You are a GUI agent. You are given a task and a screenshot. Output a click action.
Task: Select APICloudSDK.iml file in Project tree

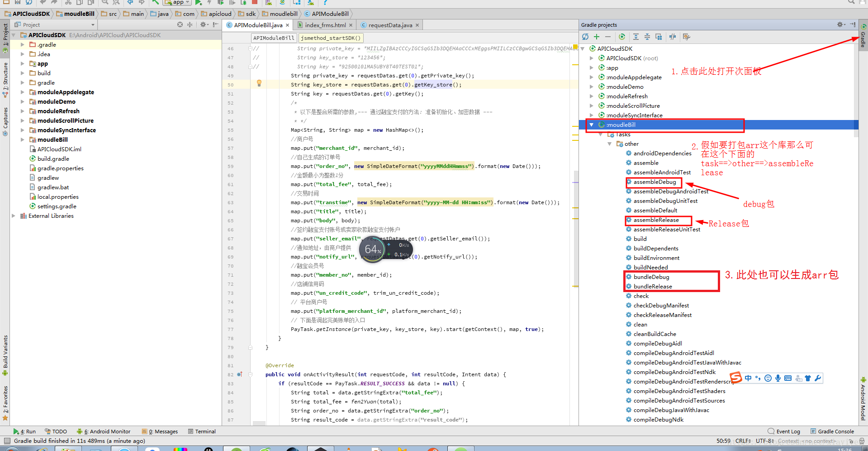59,149
